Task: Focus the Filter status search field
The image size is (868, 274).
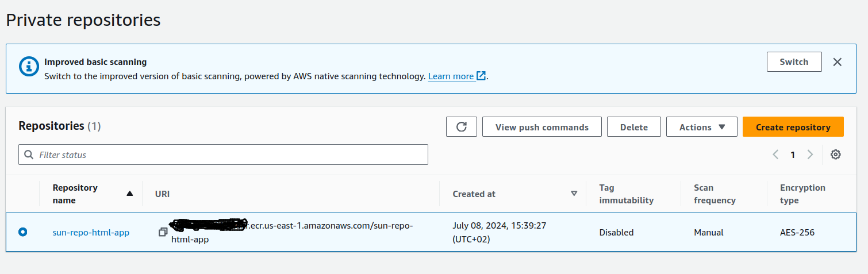Action: pyautogui.click(x=223, y=155)
